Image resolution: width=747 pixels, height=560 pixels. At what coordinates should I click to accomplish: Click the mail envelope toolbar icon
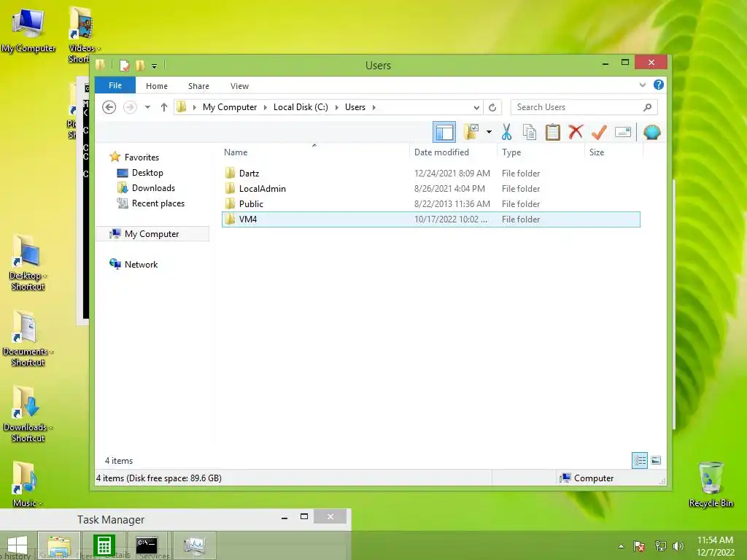click(x=623, y=132)
